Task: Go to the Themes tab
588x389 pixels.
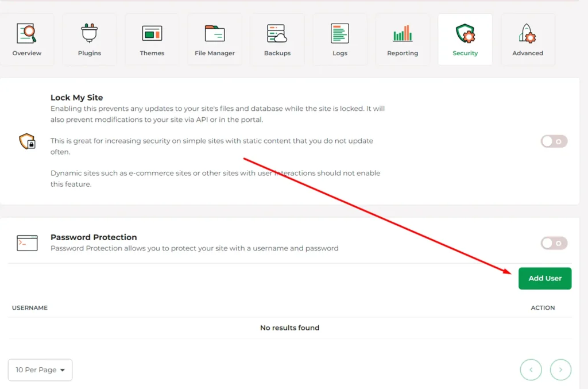Action: click(152, 40)
